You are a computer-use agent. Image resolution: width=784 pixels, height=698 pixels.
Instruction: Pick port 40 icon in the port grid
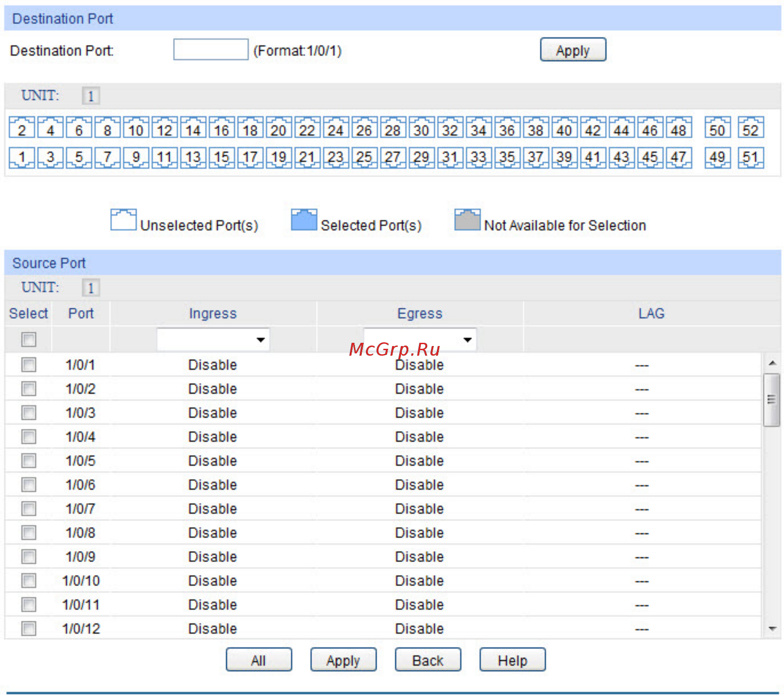click(565, 128)
